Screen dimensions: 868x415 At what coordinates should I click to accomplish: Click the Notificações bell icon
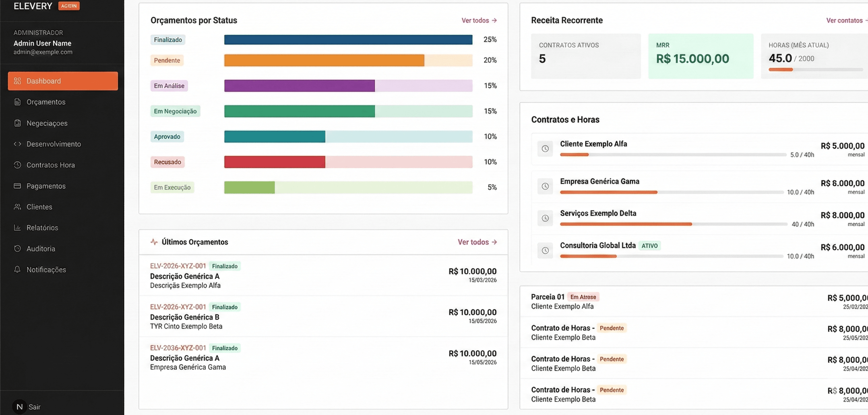click(x=17, y=270)
